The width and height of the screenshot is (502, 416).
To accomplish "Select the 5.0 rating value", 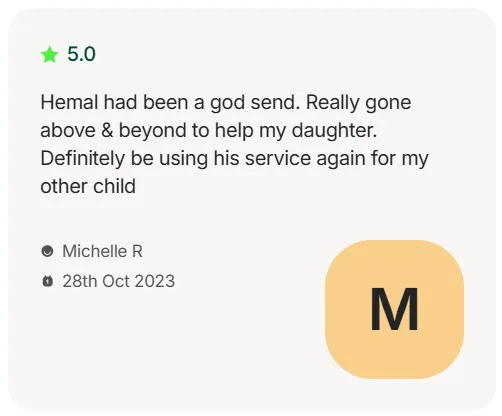I will 81,54.
